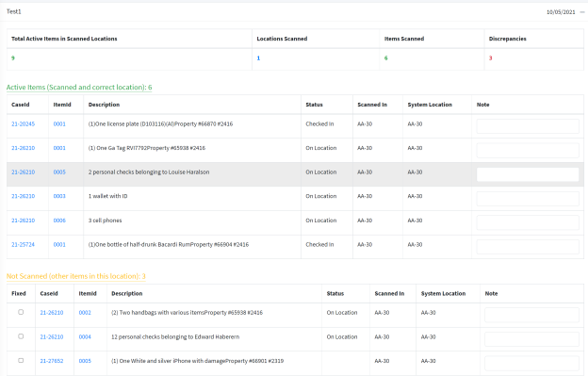Screen dimensions: 588x376
Task: Click the Checked In status of the Bacardi Rum row
Action: 319,244
